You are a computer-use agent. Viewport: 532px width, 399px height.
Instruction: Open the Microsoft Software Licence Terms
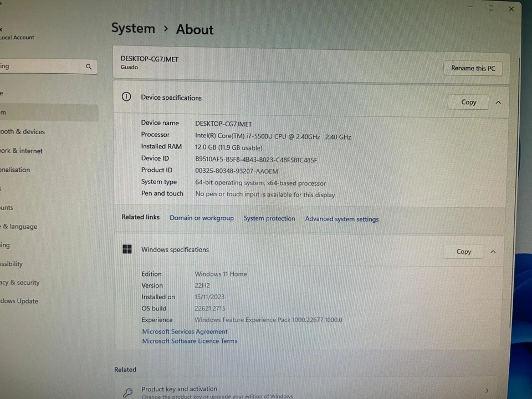[x=190, y=341]
